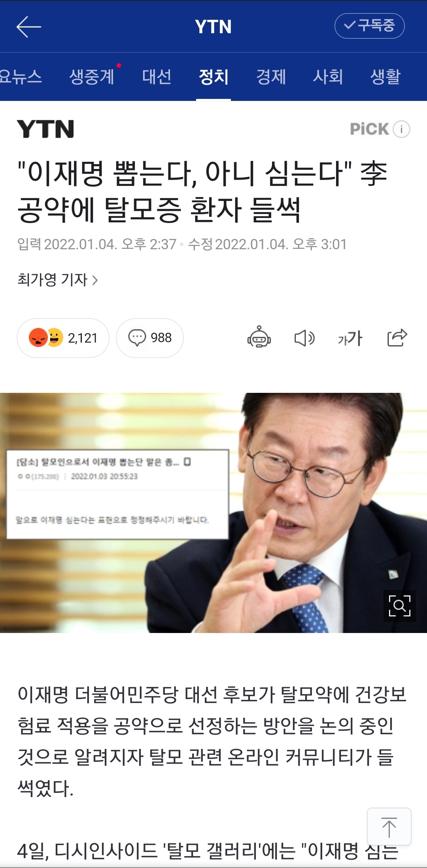
Task: Open the 988 comments
Action: pyautogui.click(x=150, y=338)
